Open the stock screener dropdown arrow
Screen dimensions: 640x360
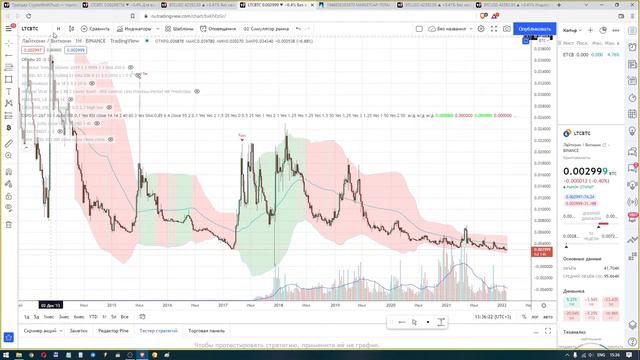[61, 331]
